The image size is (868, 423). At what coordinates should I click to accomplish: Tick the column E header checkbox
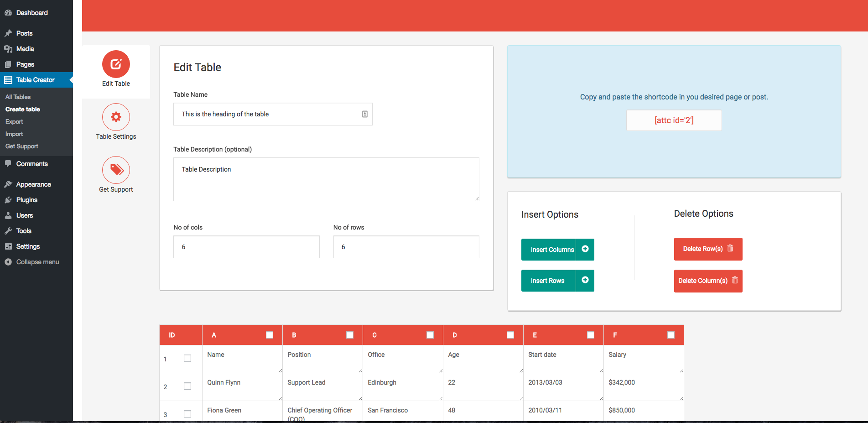pos(591,335)
